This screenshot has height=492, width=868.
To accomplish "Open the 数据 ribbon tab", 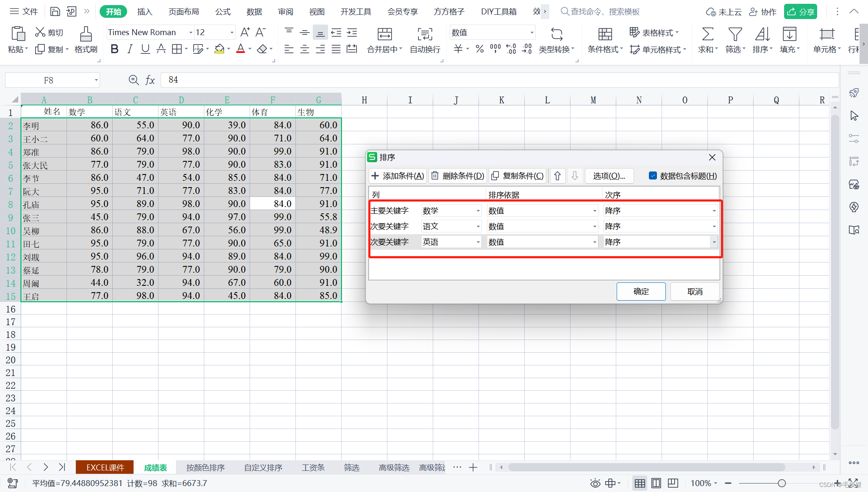I will 254,11.
